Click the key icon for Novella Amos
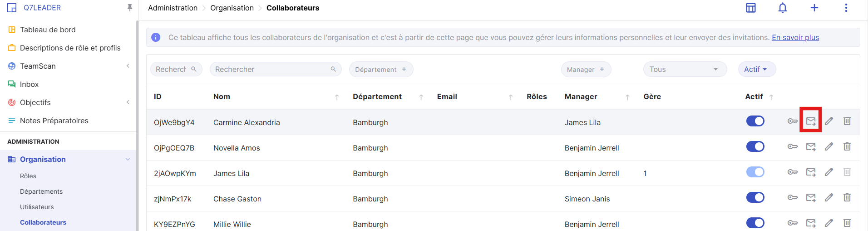This screenshot has width=868, height=231. coord(792,146)
